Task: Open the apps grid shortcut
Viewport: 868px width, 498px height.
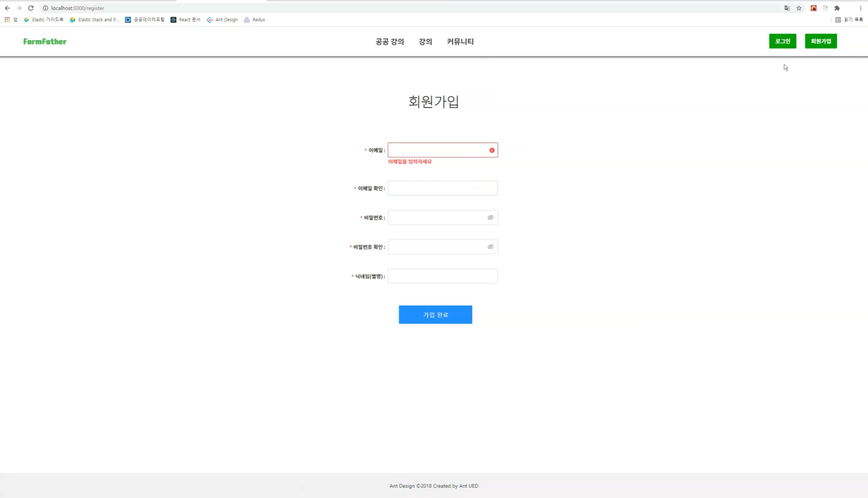Action: (x=7, y=20)
